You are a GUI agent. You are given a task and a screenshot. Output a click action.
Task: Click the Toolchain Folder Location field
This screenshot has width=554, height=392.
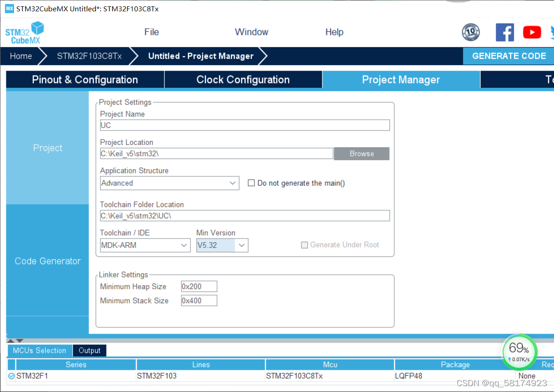(245, 216)
